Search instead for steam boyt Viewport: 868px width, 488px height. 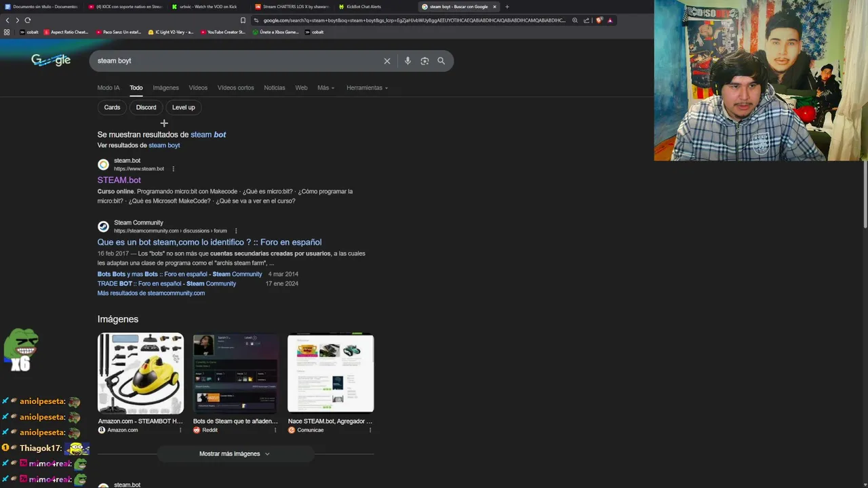[x=164, y=145]
